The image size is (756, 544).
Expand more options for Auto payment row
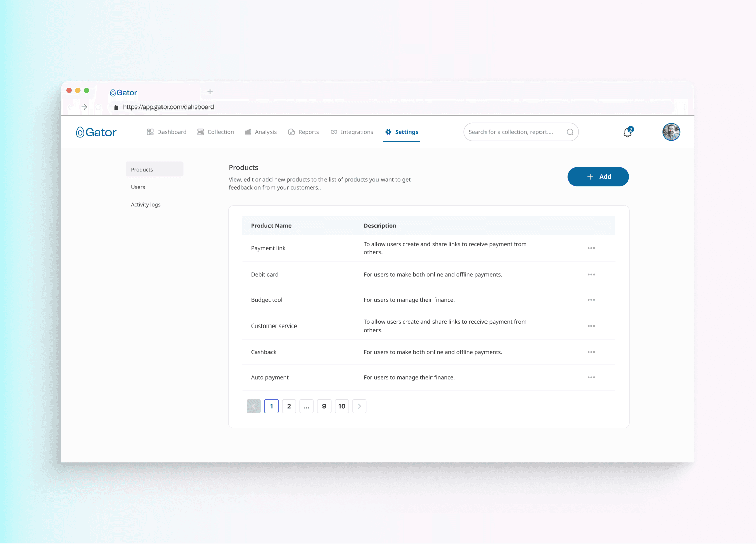click(x=591, y=377)
